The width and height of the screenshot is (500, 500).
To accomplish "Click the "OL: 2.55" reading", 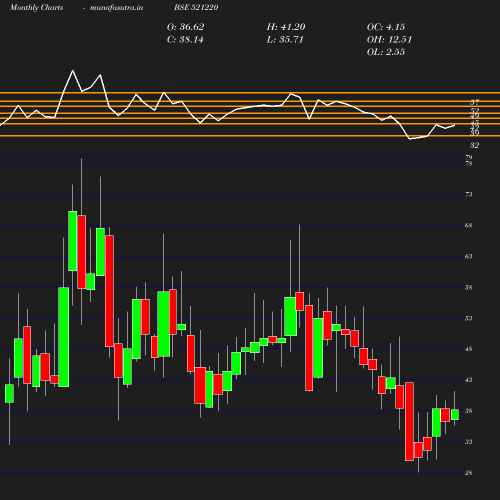I will (386, 52).
